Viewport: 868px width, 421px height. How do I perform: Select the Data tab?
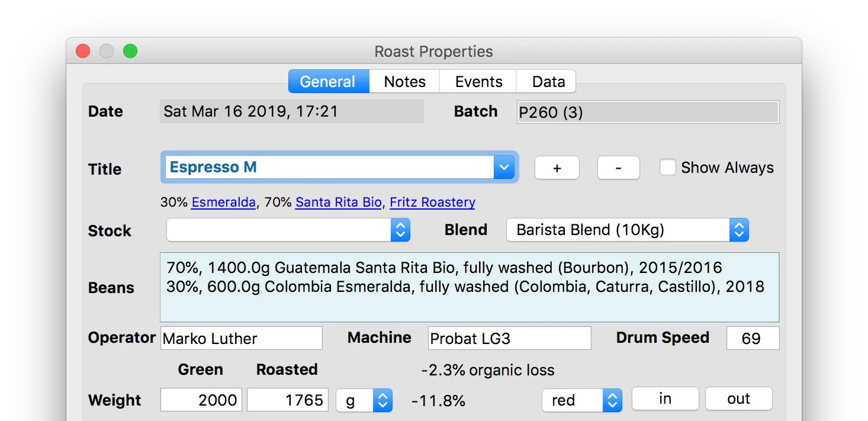548,82
